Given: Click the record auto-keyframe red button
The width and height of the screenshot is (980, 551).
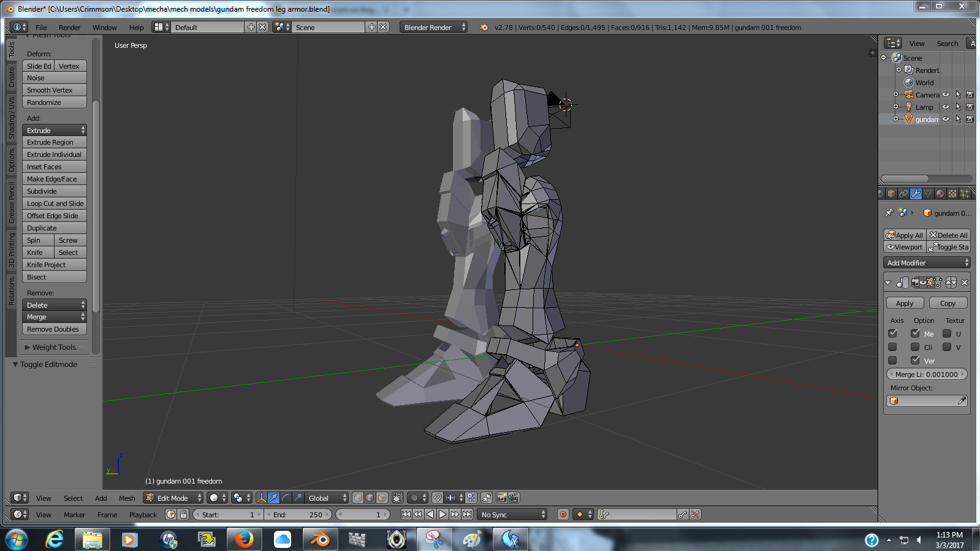Looking at the screenshot, I should click(x=563, y=514).
